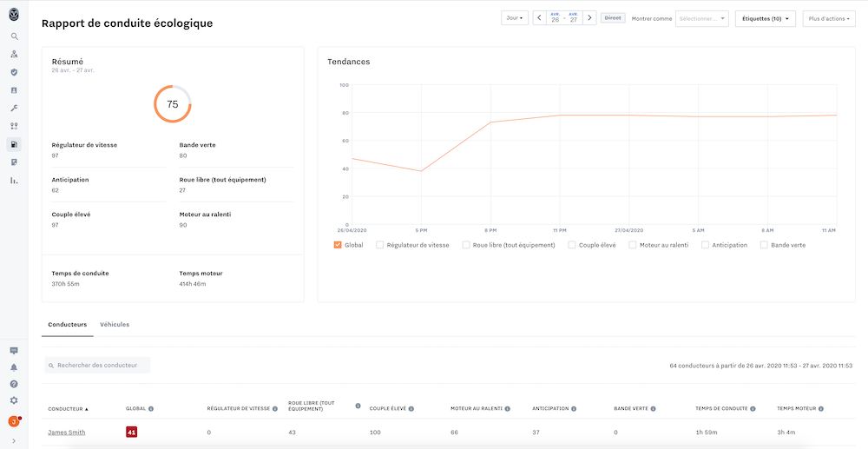Screen dimensions: 868x449
Task: Select the maintenance wrench icon in the sidebar
Action: pyautogui.click(x=15, y=108)
